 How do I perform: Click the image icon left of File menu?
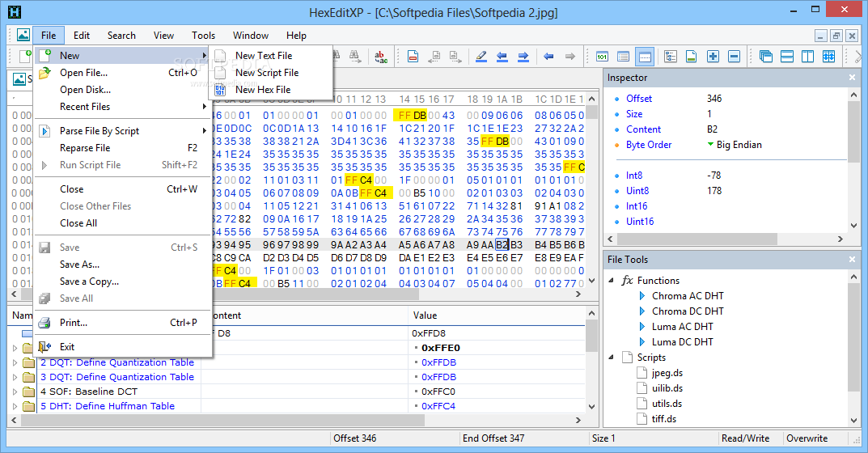point(23,35)
